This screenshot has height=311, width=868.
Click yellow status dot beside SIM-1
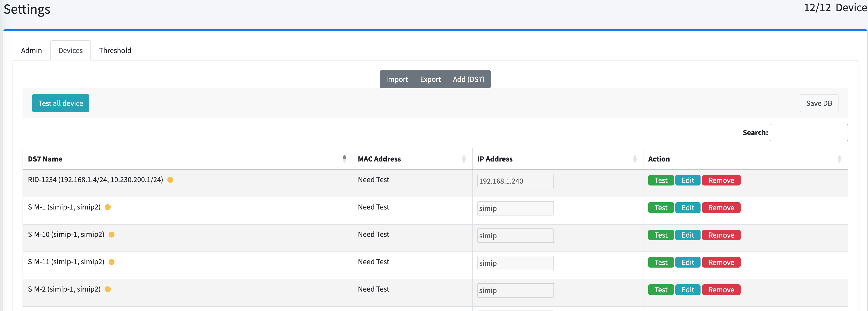[x=108, y=207]
